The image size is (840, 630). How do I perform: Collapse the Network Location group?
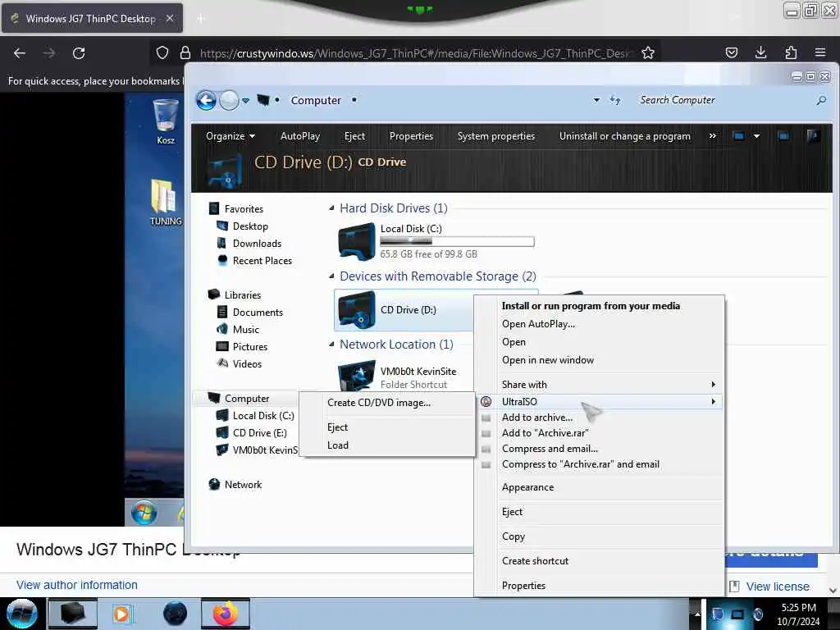click(x=331, y=344)
